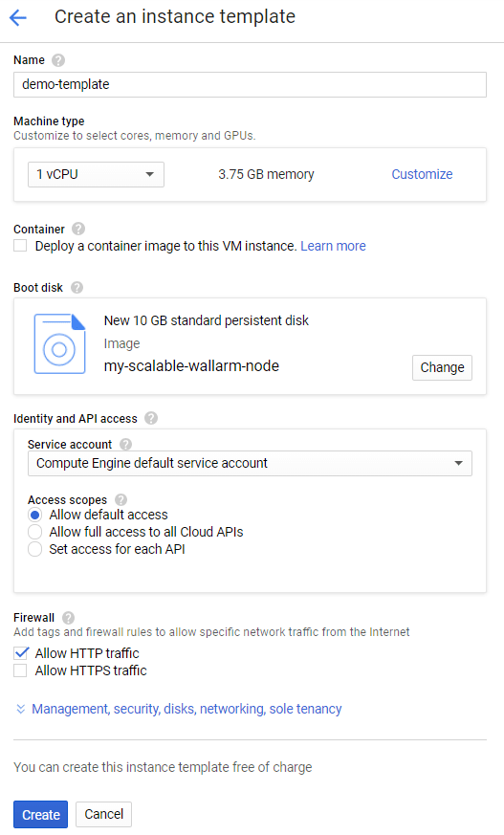Open Identity and API access help icon
Image resolution: width=504 pixels, height=835 pixels.
(151, 418)
